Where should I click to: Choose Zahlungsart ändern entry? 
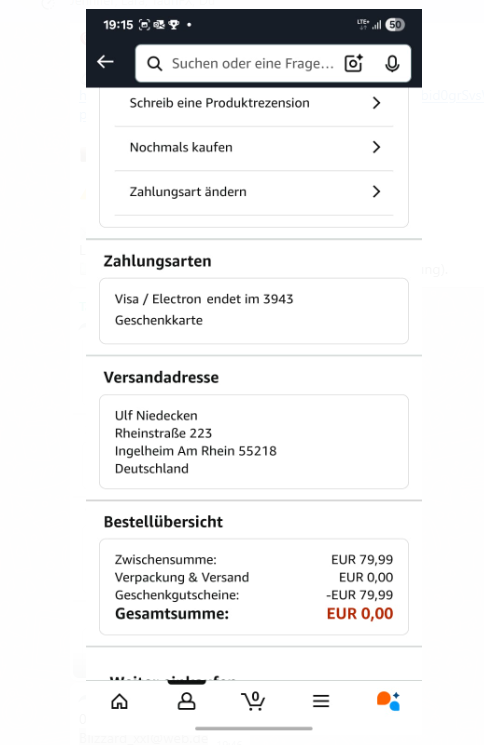coord(254,193)
